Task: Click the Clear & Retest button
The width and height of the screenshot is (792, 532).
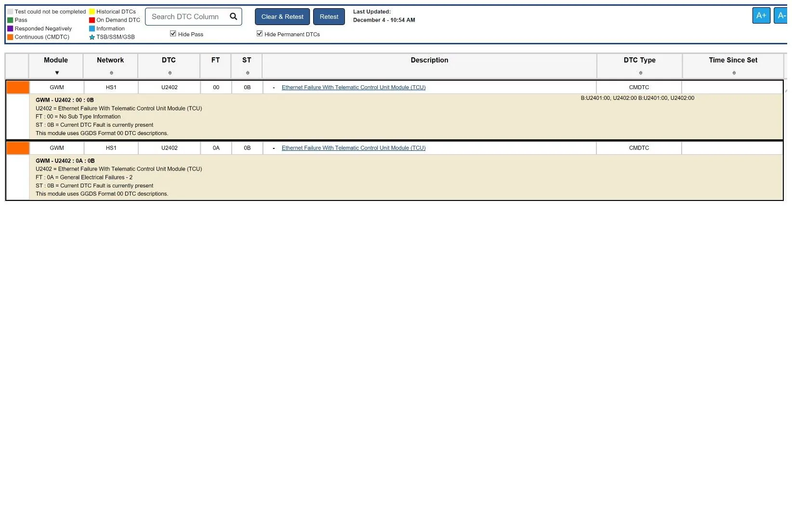Action: coord(282,16)
